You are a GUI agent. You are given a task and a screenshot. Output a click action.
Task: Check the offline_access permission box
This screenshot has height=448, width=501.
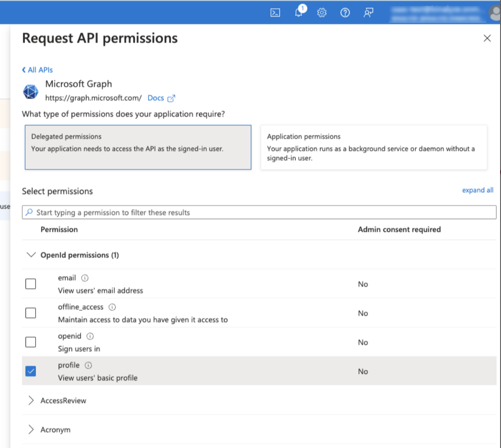(31, 313)
